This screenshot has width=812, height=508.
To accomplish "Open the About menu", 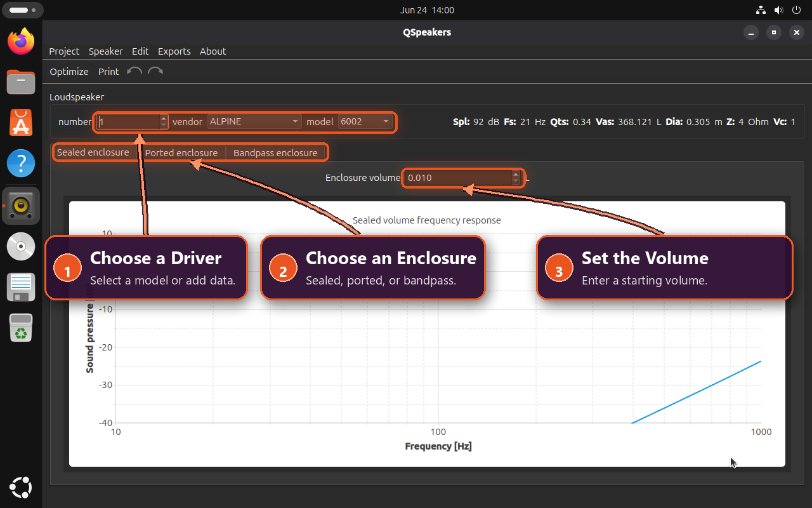I will (x=213, y=51).
